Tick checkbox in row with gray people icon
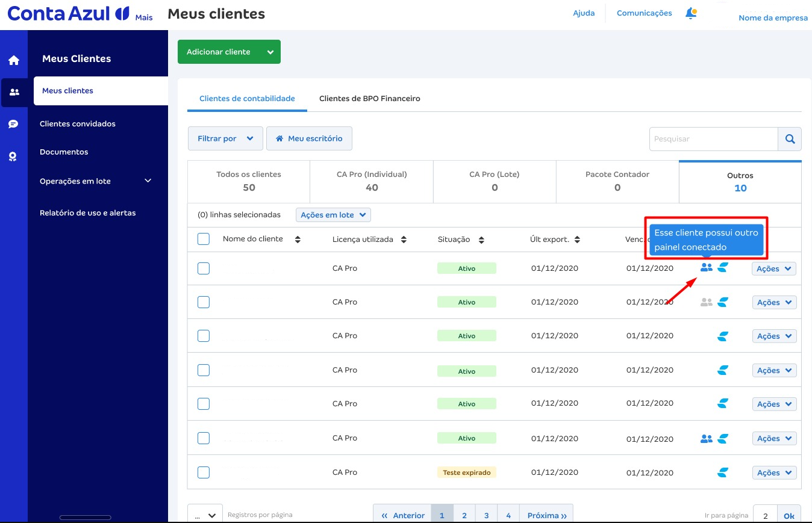Viewport: 812px width, 523px height. pos(204,302)
